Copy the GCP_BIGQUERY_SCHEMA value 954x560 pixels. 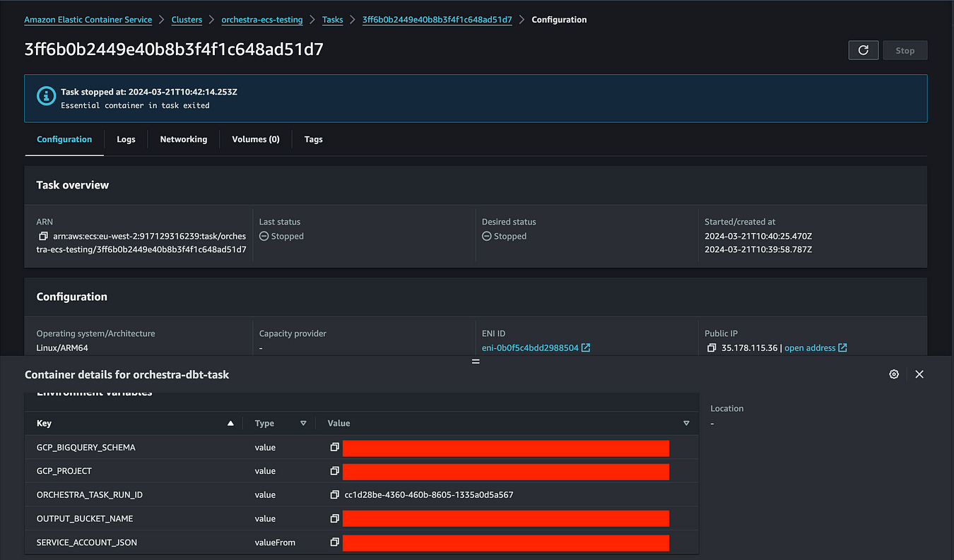click(335, 448)
